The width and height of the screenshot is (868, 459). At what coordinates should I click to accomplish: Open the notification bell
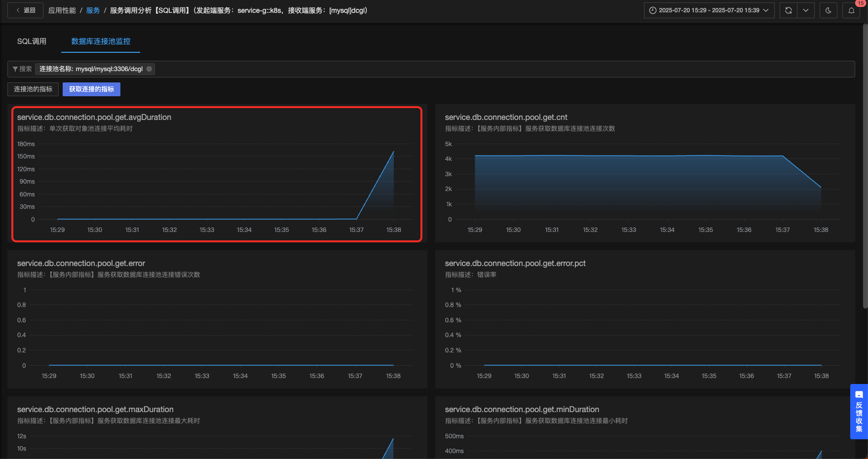click(x=851, y=10)
